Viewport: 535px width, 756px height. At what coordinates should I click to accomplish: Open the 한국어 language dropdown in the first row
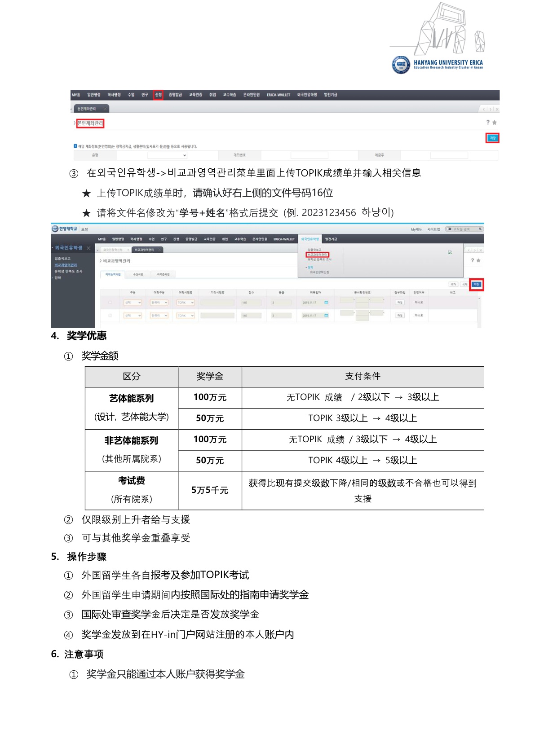point(159,303)
